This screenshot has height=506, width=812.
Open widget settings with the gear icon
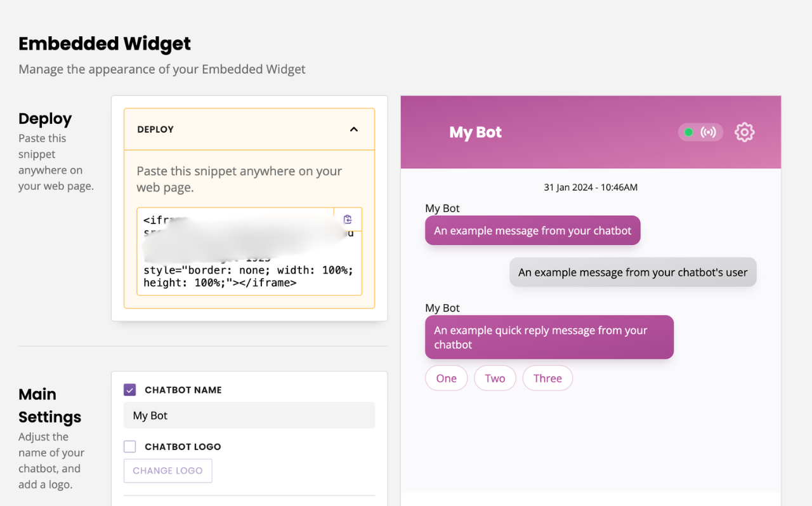tap(744, 132)
